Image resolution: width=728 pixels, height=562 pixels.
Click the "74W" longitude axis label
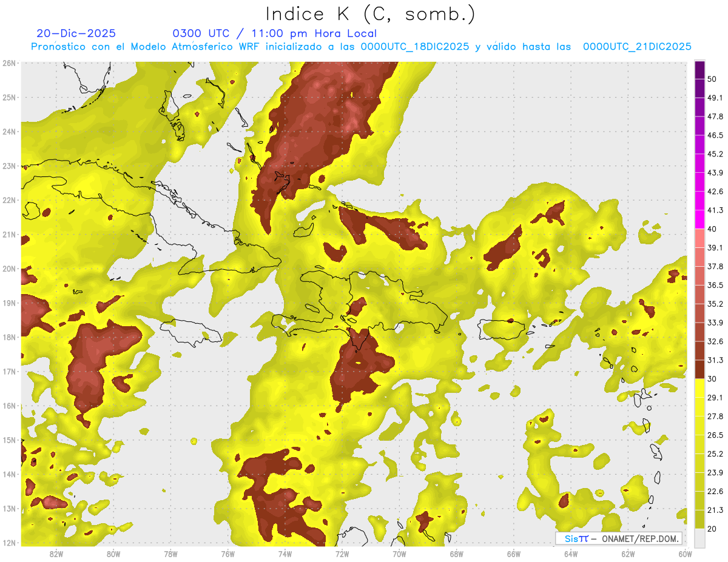285,554
